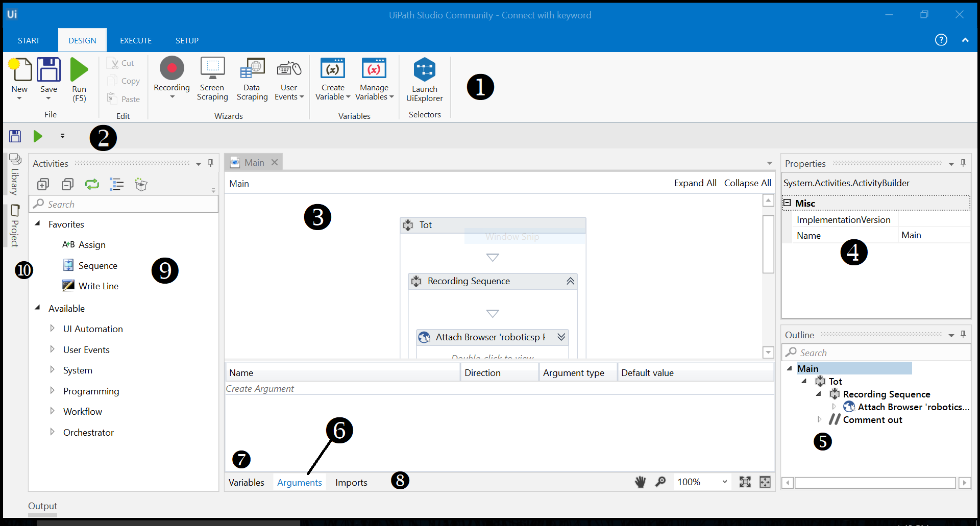Open the help question mark icon
The width and height of the screenshot is (980, 526).
point(941,40)
